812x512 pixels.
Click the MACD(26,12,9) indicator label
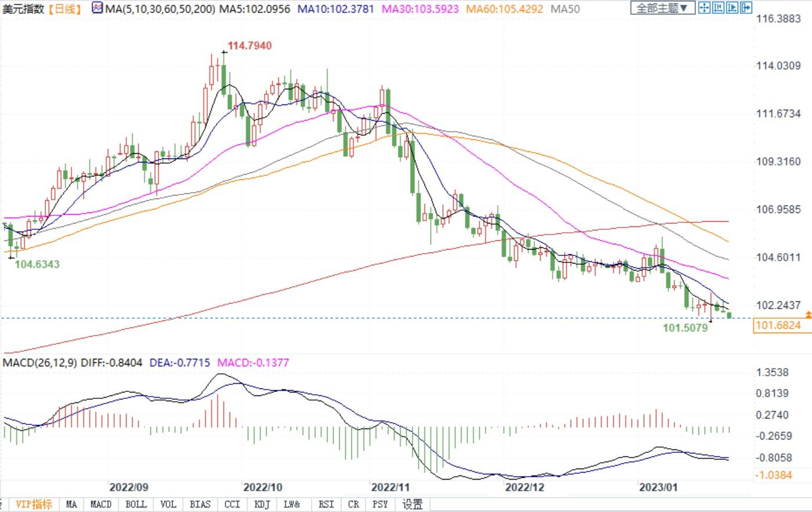tap(40, 363)
